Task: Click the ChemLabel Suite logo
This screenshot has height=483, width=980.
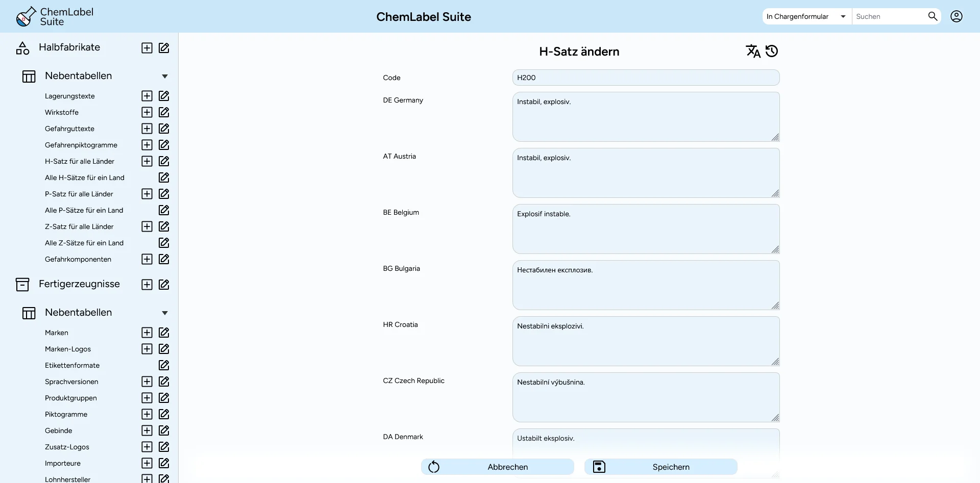Action: coord(55,17)
